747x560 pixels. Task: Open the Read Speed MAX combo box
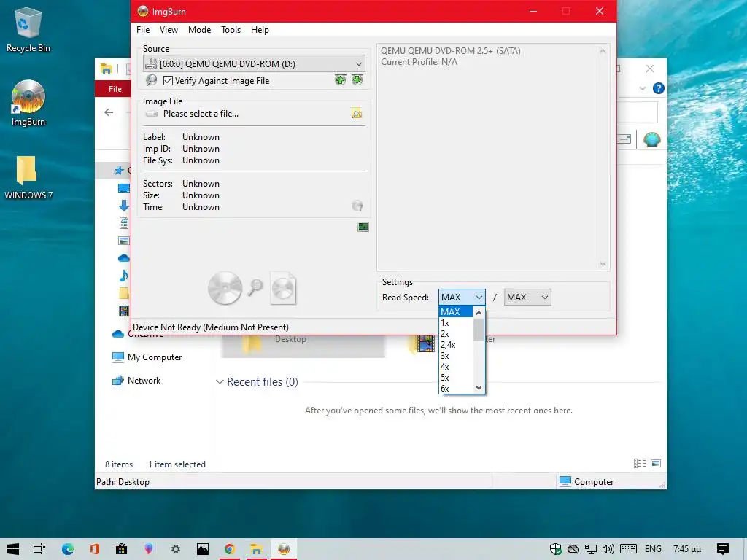click(x=462, y=297)
